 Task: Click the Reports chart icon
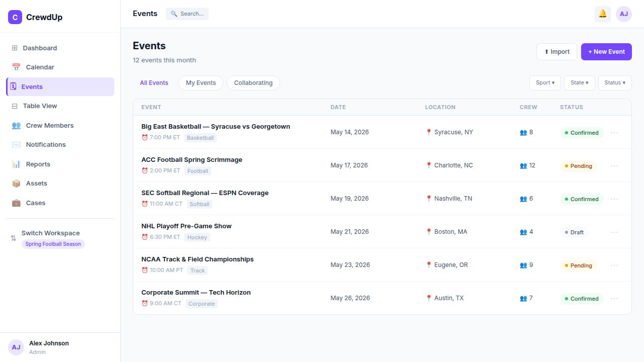pyautogui.click(x=16, y=164)
